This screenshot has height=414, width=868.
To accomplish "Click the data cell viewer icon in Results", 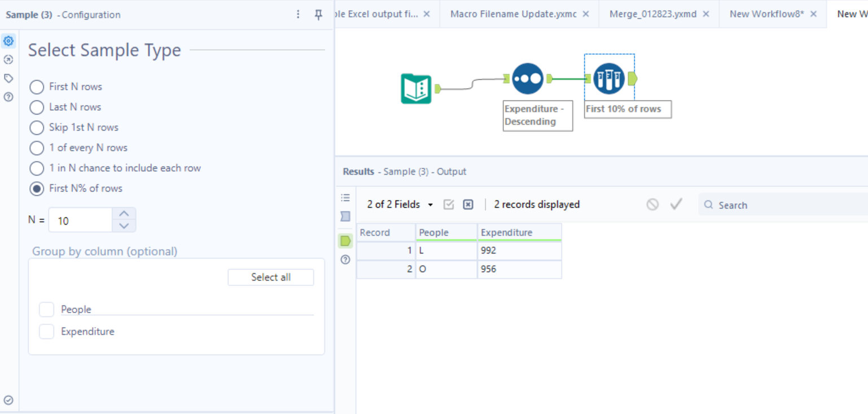I will (x=345, y=216).
